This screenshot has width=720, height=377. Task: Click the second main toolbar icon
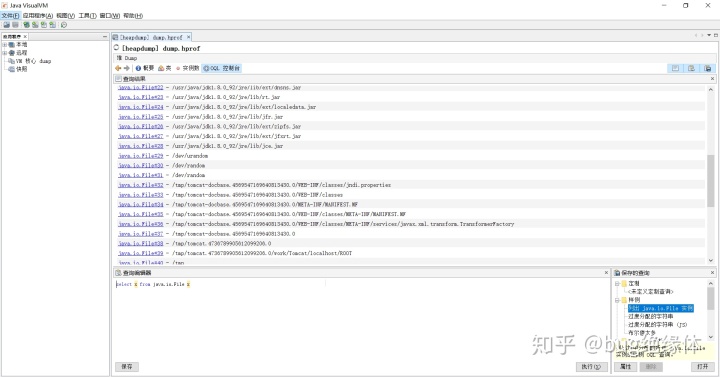point(15,25)
